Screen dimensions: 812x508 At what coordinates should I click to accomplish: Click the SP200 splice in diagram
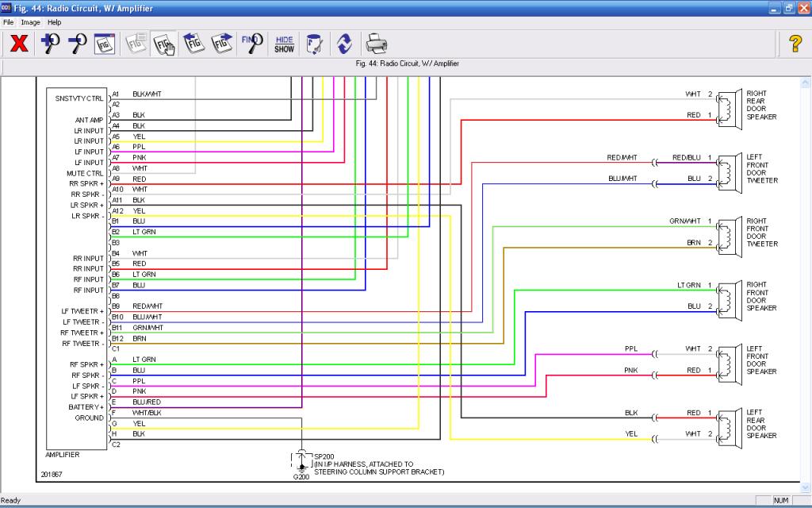[324, 456]
